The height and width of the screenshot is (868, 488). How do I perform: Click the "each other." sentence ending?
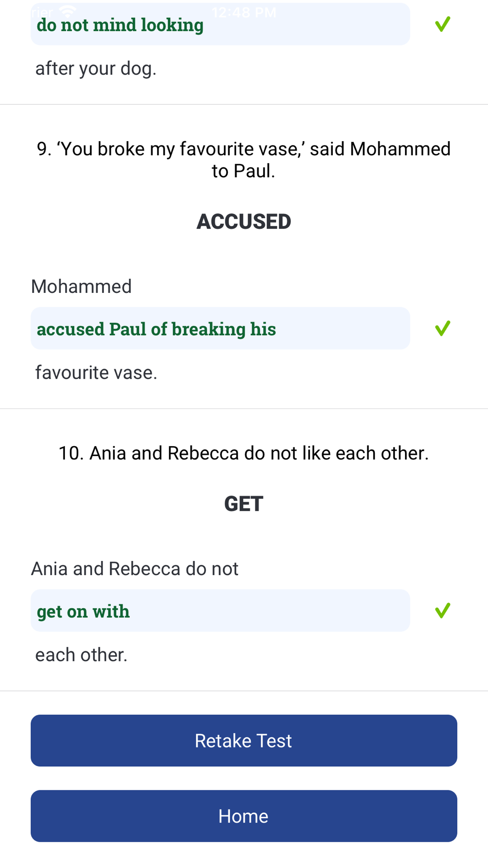coord(81,655)
